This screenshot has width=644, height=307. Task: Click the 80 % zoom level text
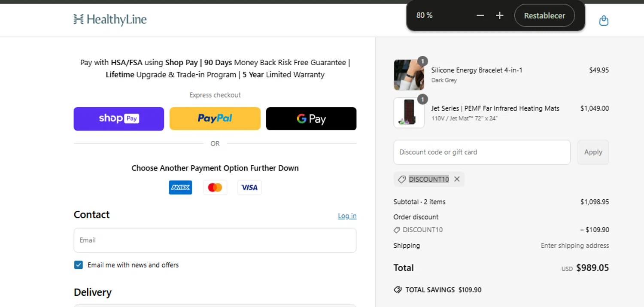pyautogui.click(x=424, y=15)
